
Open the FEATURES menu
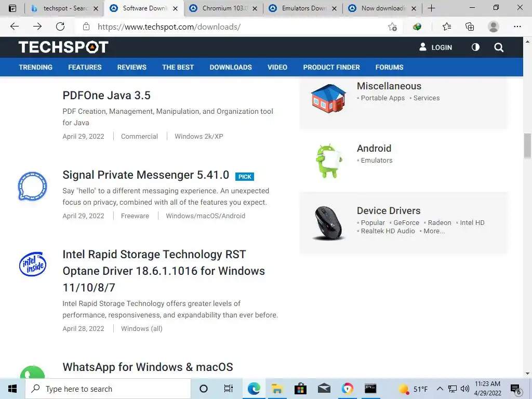pyautogui.click(x=85, y=67)
